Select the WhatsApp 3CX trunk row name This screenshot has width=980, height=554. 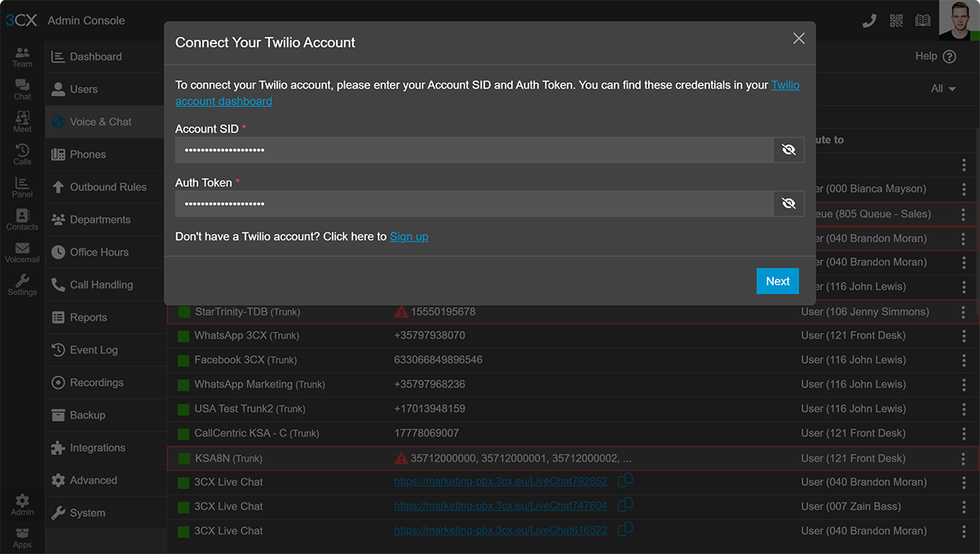[x=246, y=336]
